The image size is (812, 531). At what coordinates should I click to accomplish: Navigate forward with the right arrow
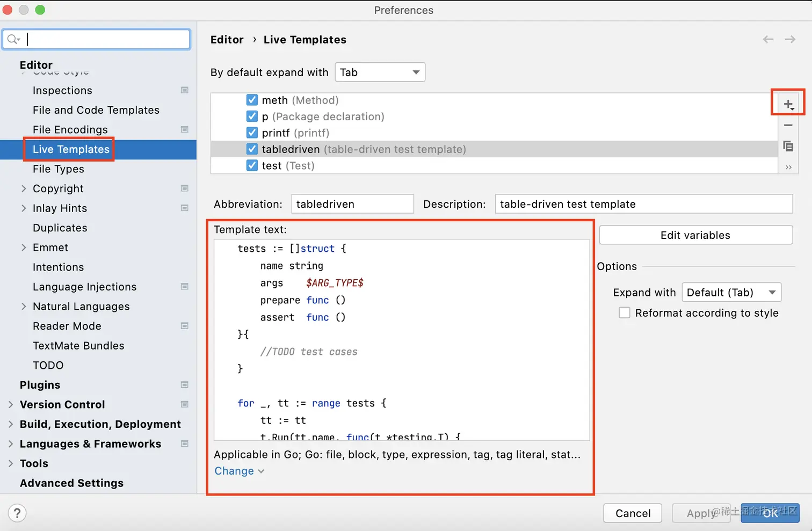point(789,39)
